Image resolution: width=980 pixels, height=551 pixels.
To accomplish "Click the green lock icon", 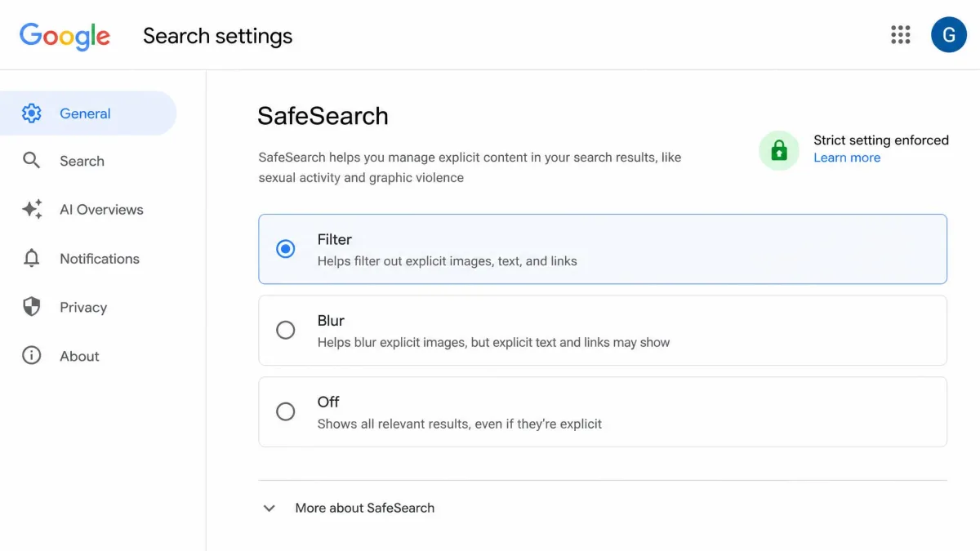I will click(x=779, y=150).
